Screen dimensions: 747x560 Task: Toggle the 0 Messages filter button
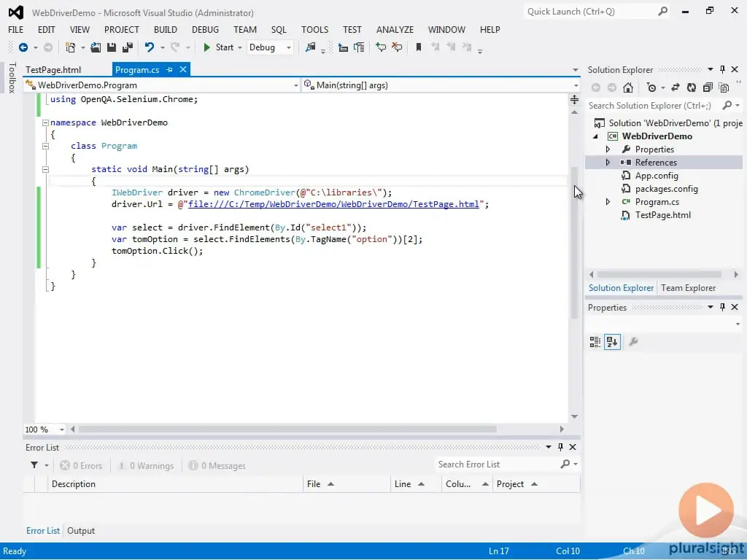(217, 466)
